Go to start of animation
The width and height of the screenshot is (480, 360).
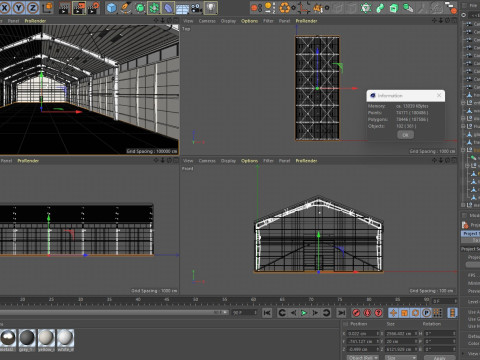pyautogui.click(x=267, y=313)
